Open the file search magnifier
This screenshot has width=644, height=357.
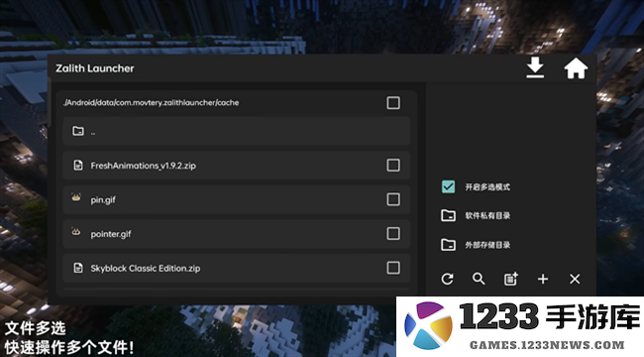[479, 279]
